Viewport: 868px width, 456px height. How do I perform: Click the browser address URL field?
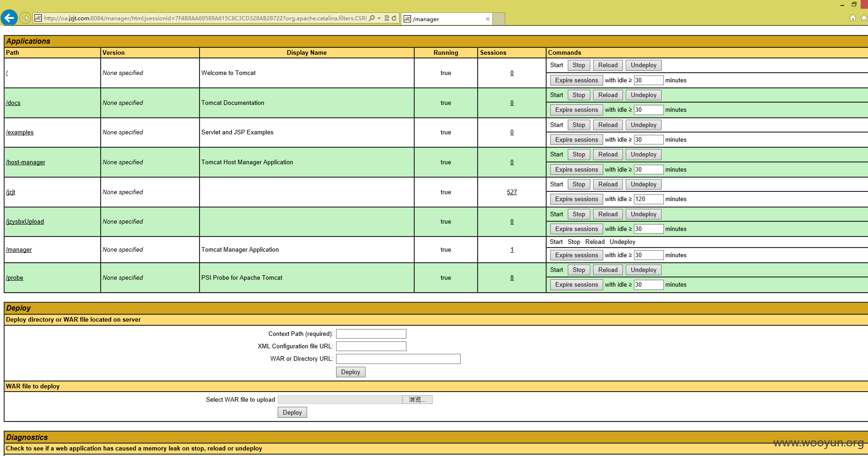tap(205, 18)
